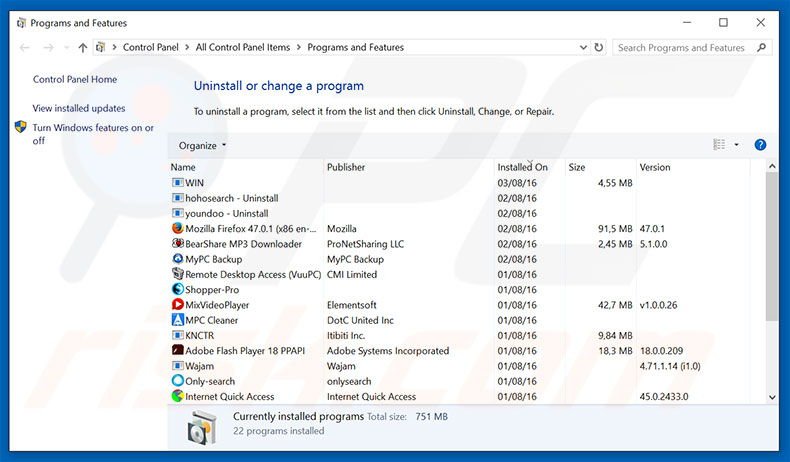This screenshot has height=462, width=790.
Task: Open Control Panel Home link
Action: point(75,80)
